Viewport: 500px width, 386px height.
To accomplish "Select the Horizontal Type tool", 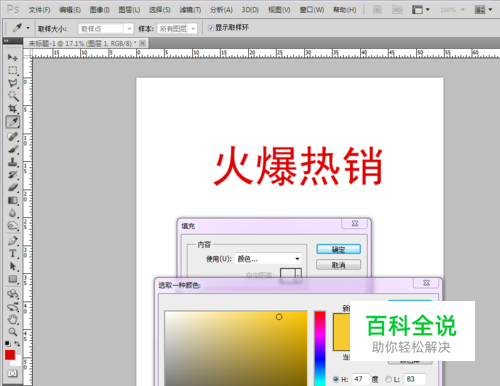I will coord(13,253).
